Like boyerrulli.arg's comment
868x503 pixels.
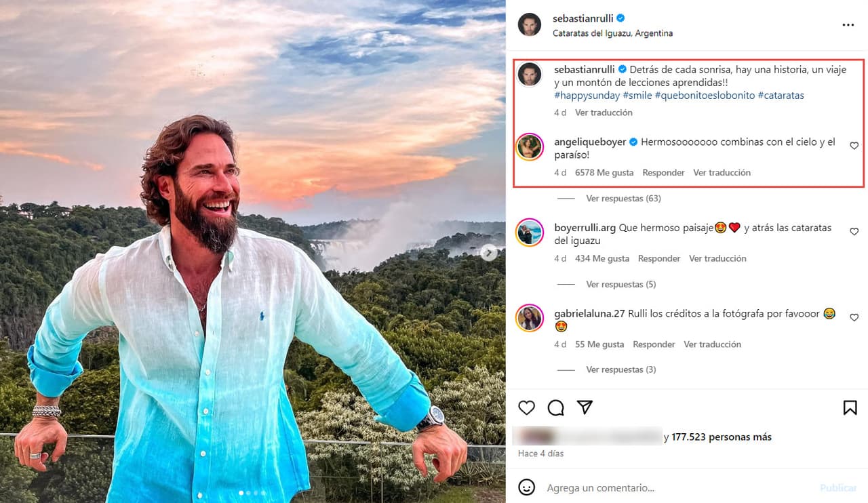[854, 232]
